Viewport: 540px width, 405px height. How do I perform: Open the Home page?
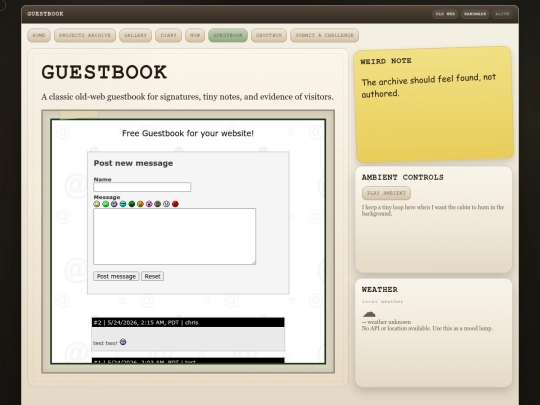(x=39, y=35)
